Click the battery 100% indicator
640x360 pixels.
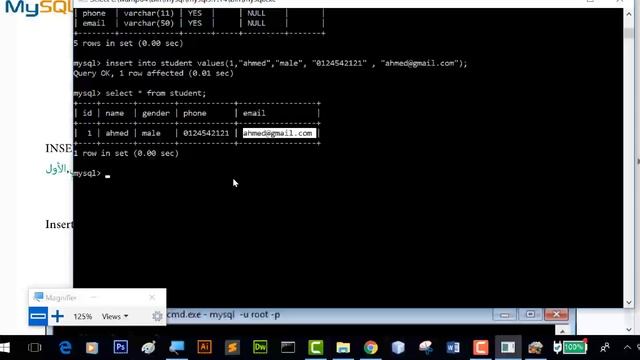point(574,347)
